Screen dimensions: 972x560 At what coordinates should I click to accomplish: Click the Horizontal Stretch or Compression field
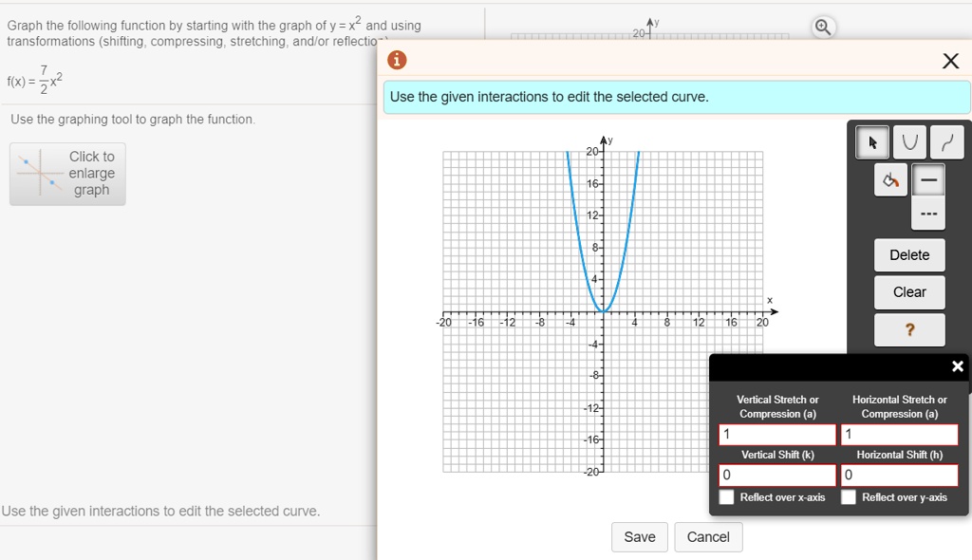(900, 434)
